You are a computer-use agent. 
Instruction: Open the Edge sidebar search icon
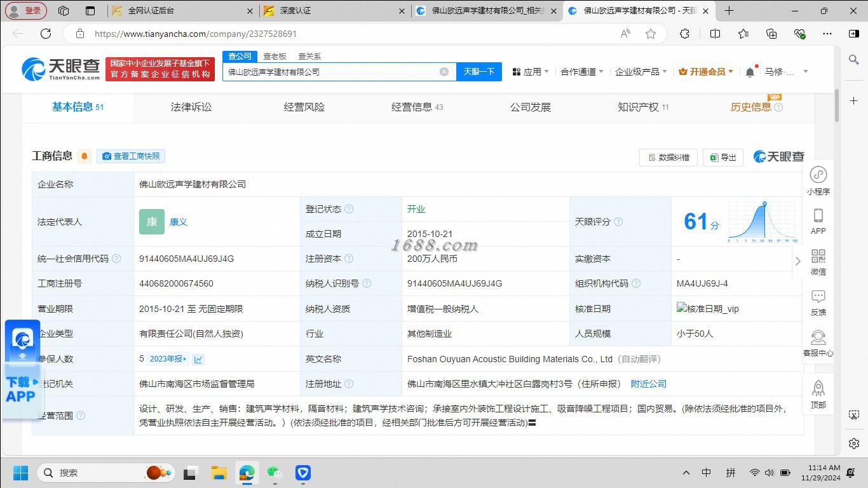pyautogui.click(x=854, y=60)
